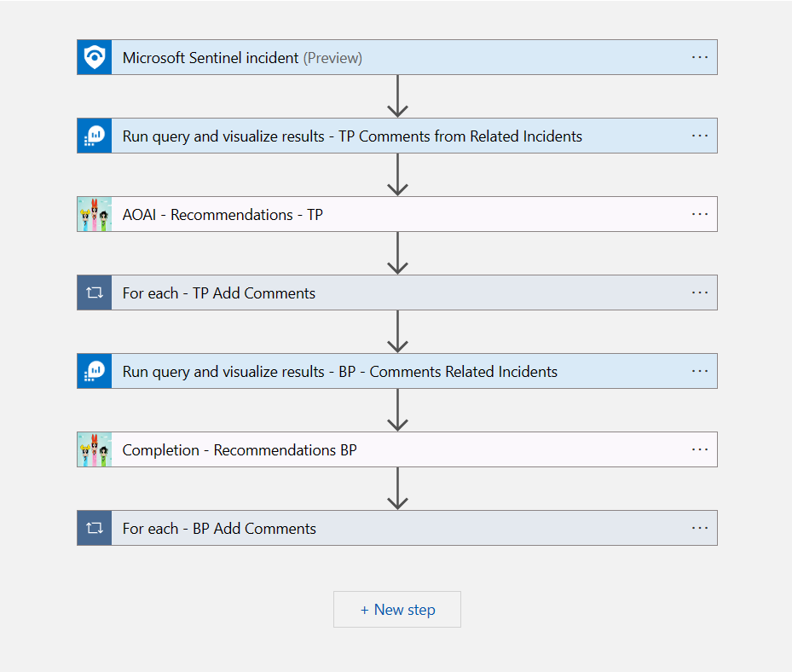Expand the Microsoft Sentinel incident trigger card

(x=242, y=58)
